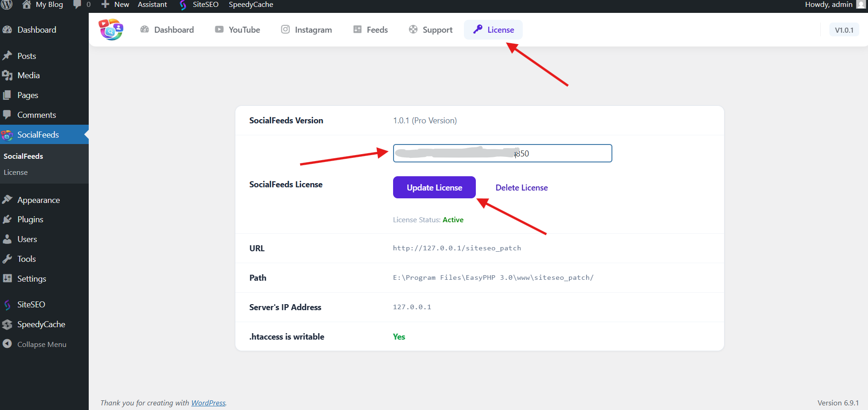Click the Tools wrench icon

[x=7, y=259]
